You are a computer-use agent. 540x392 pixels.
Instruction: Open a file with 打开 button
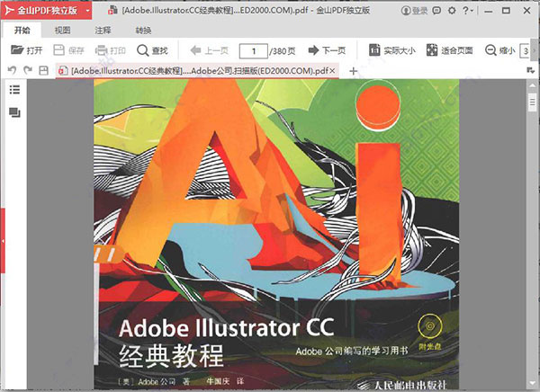(26, 50)
